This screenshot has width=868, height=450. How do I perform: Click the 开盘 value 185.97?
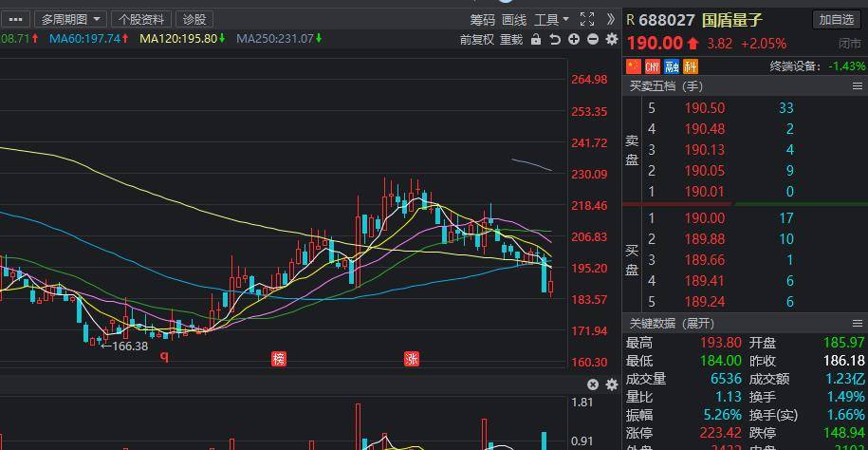tap(843, 343)
